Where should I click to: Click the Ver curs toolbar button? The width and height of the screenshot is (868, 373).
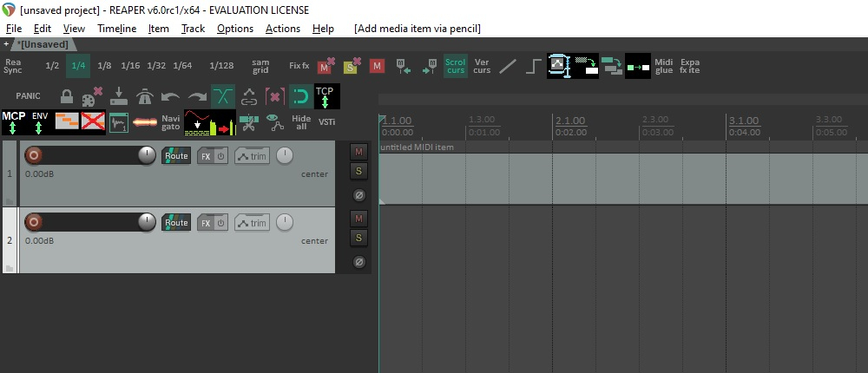click(x=482, y=66)
